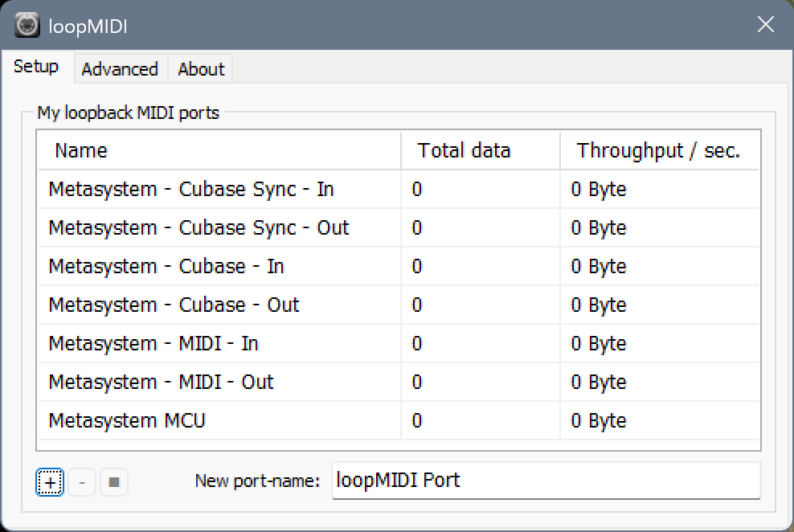This screenshot has width=794, height=532.
Task: Open the About tab
Action: coord(201,69)
